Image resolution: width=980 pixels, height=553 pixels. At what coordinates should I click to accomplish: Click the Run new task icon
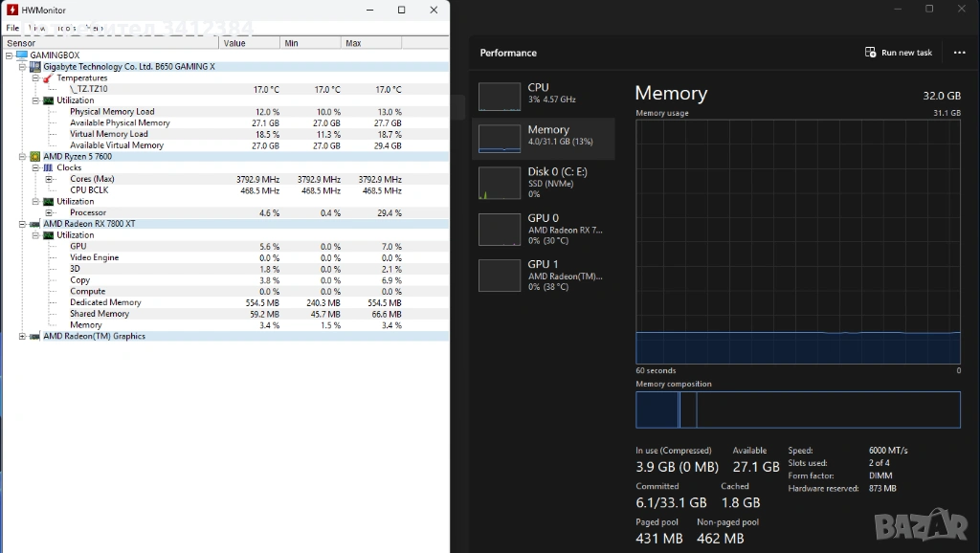click(870, 53)
